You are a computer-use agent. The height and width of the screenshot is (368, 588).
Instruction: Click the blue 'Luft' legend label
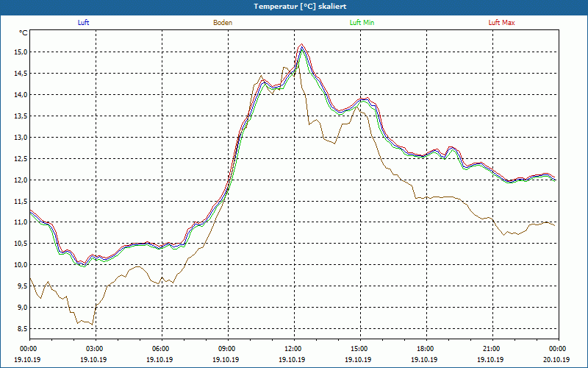[x=83, y=23]
